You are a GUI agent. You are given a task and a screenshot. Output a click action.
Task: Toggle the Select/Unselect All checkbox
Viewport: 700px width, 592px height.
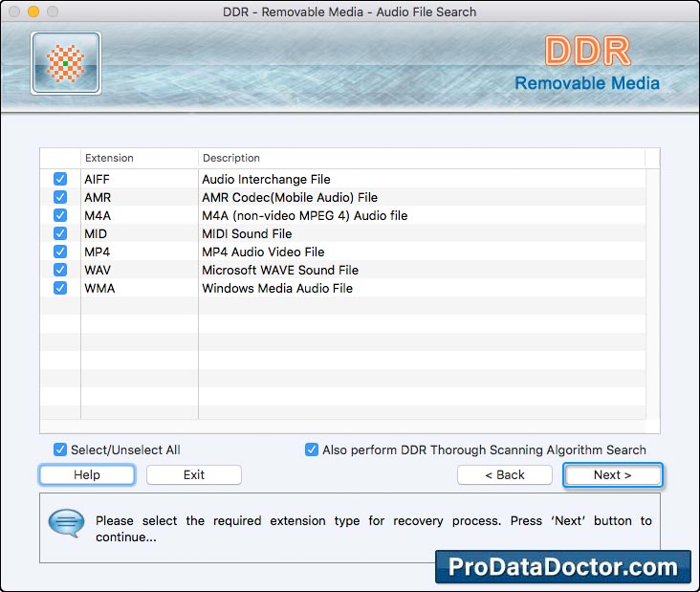(61, 449)
